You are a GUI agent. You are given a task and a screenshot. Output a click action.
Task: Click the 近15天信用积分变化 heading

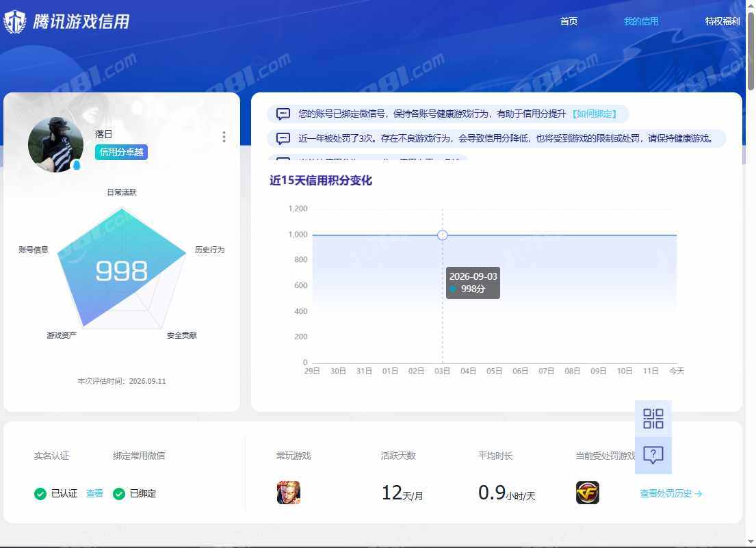pyautogui.click(x=321, y=181)
